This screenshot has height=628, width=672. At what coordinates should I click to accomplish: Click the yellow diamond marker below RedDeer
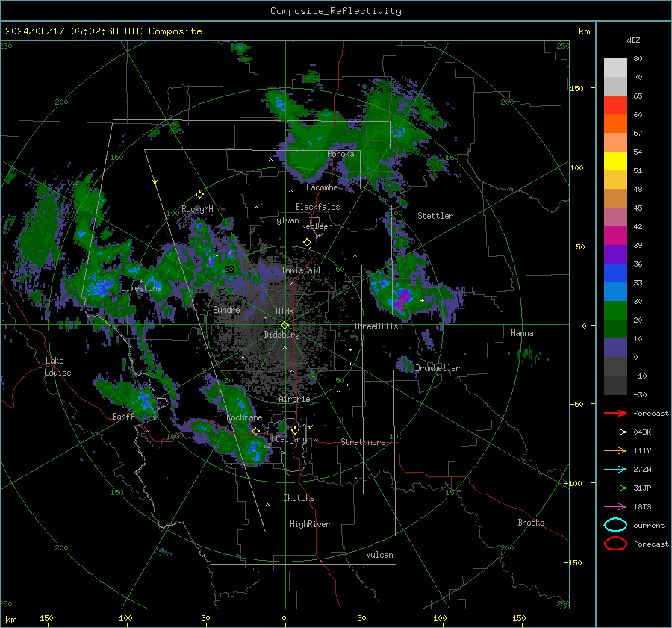[x=307, y=243]
